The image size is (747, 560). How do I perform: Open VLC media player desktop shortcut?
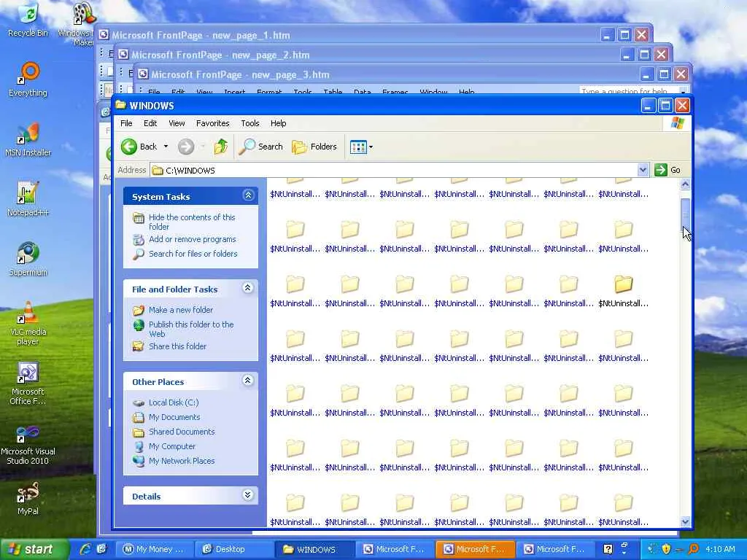(x=28, y=324)
